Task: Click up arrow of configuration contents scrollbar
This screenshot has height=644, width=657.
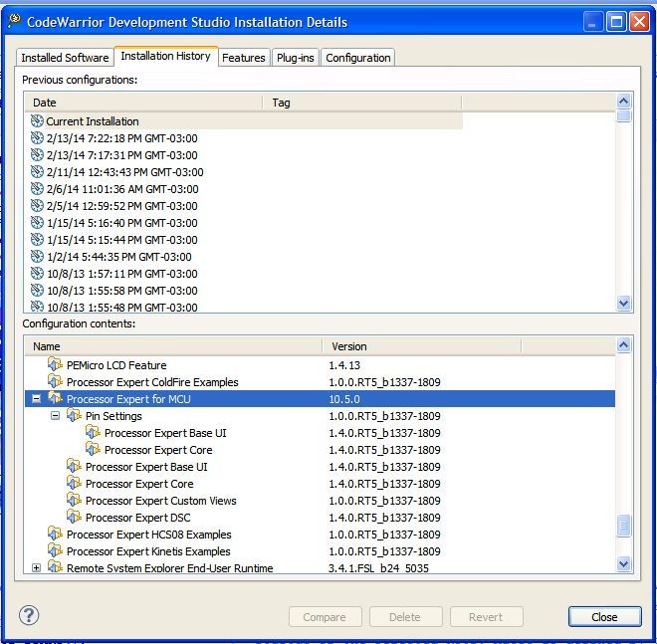Action: point(623,344)
